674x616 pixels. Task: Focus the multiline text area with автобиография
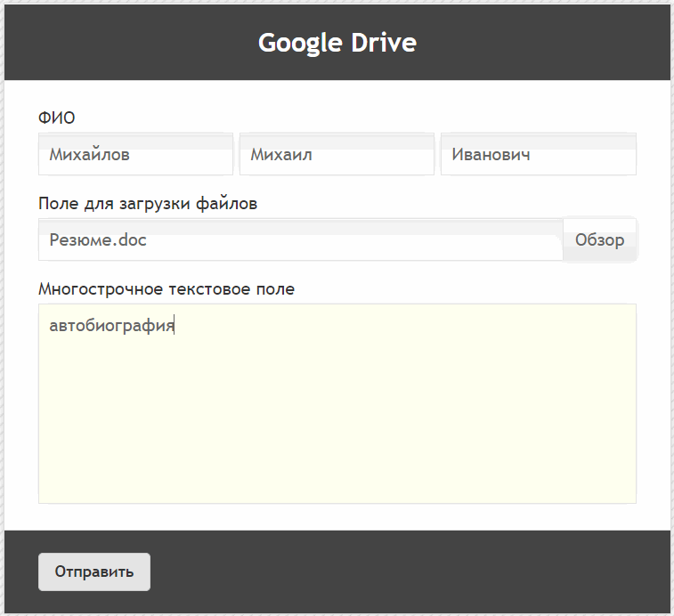(337, 403)
